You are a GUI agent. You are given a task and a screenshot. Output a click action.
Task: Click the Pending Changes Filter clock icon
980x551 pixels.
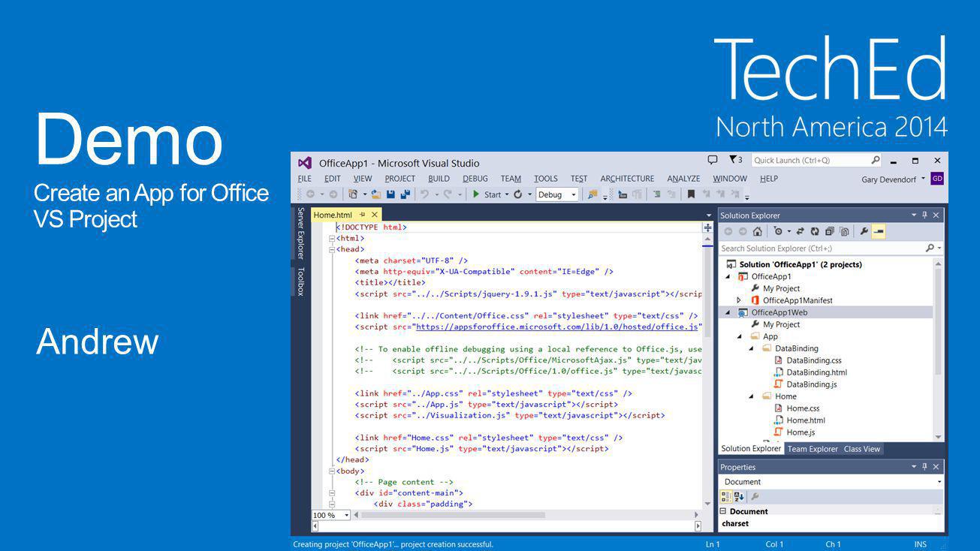(x=778, y=231)
